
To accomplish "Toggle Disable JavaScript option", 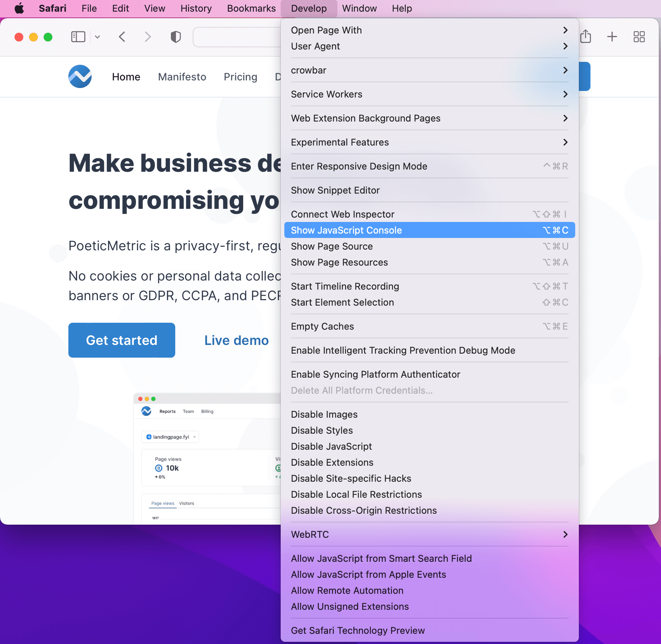I will tap(429, 446).
